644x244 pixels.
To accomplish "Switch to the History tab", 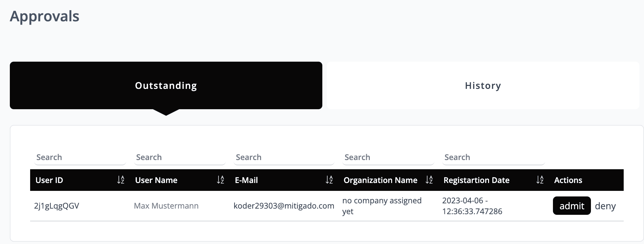I will (x=483, y=86).
